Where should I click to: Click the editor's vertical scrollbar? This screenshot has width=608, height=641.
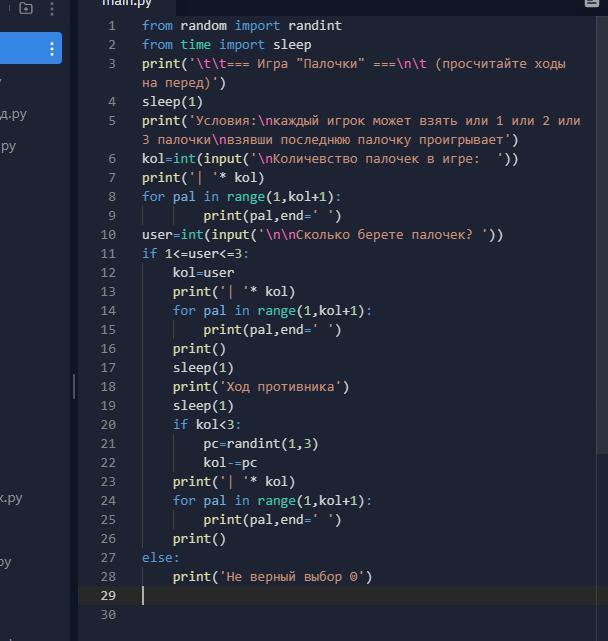[x=602, y=235]
